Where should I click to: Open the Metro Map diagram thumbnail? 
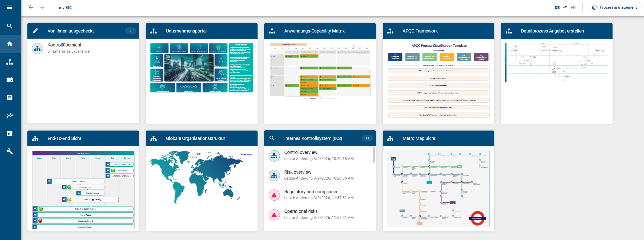(438, 189)
